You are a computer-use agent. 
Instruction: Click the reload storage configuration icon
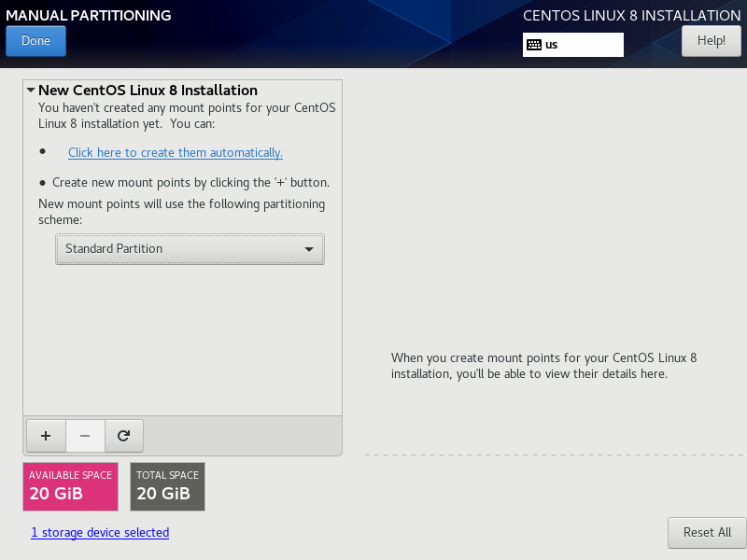pos(124,436)
